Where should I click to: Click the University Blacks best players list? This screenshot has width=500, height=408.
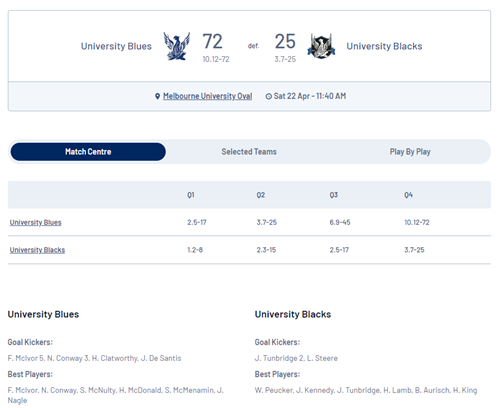click(x=366, y=390)
